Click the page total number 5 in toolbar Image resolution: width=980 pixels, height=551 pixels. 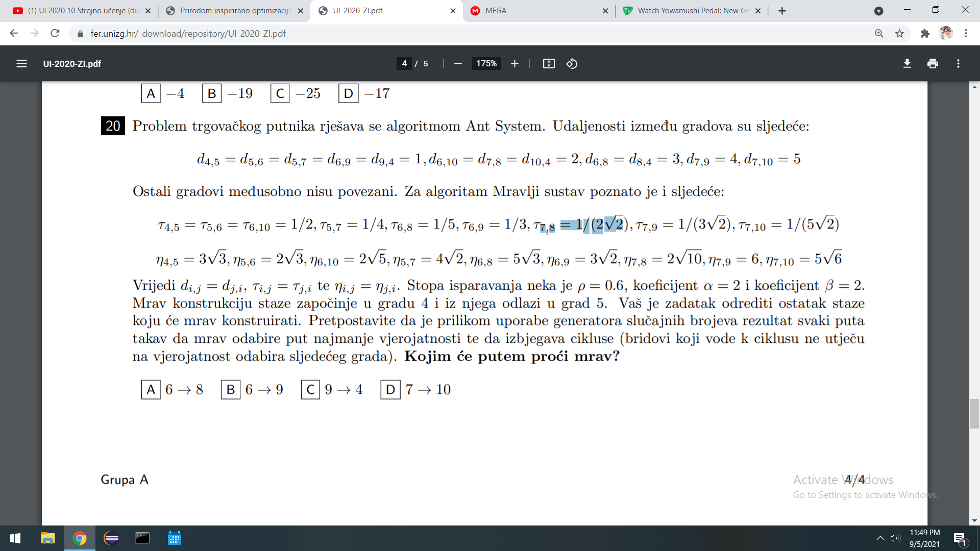[426, 64]
